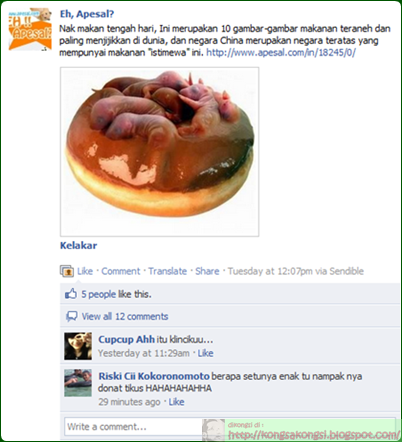Open the shared donut photo
The height and width of the screenshot is (442, 402).
(159, 152)
